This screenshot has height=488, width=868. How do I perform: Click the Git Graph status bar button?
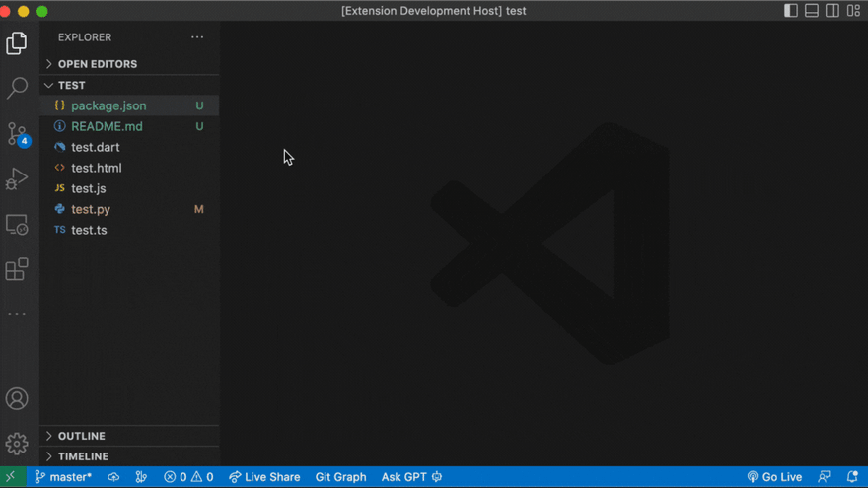340,477
